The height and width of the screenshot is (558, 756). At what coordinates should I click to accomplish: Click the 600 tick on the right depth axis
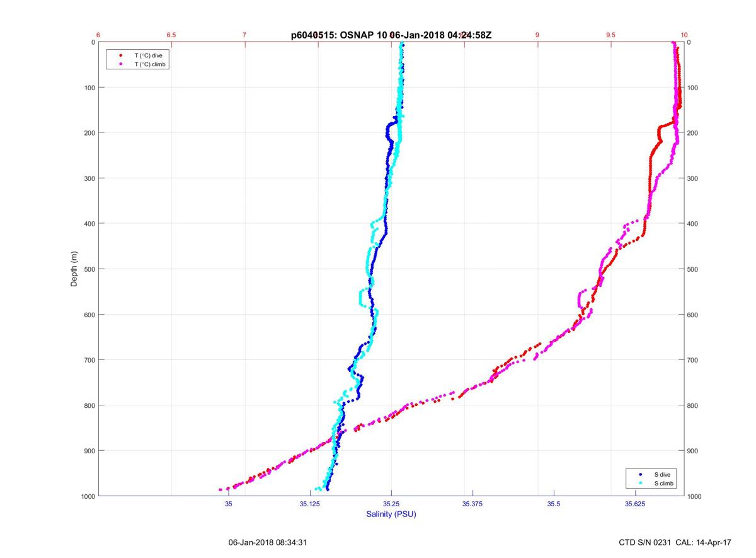coord(694,315)
